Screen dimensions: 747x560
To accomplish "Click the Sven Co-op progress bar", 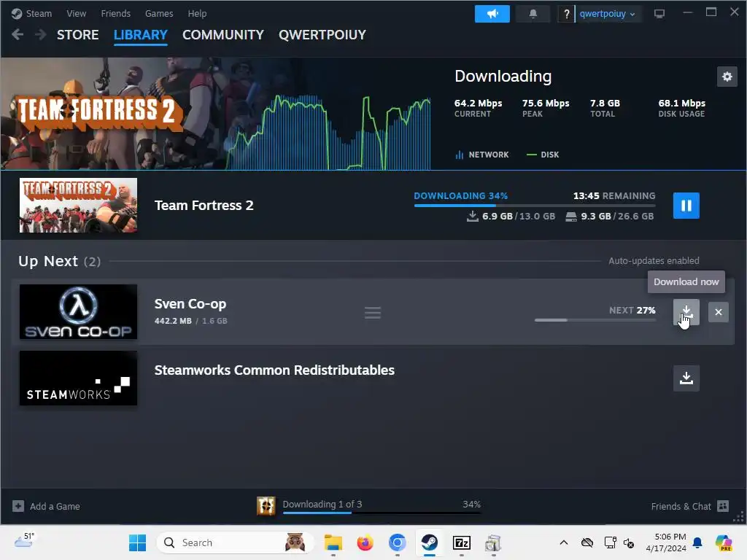I will 595,320.
